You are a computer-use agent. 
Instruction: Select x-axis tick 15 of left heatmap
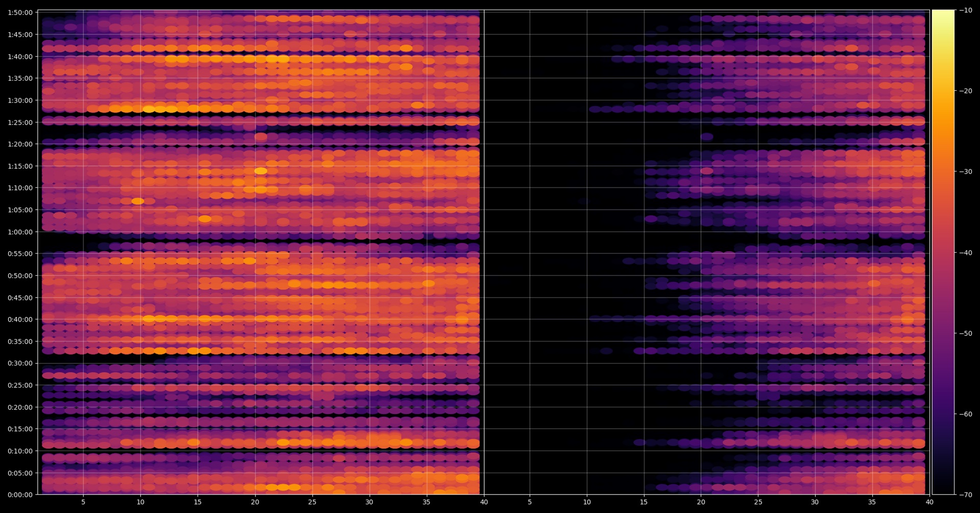(x=198, y=502)
